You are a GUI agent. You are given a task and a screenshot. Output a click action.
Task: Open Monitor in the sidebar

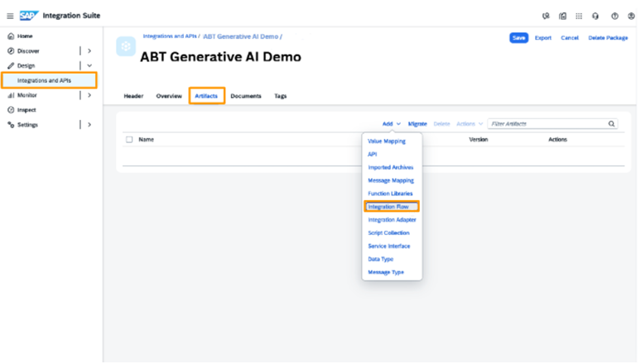[27, 95]
